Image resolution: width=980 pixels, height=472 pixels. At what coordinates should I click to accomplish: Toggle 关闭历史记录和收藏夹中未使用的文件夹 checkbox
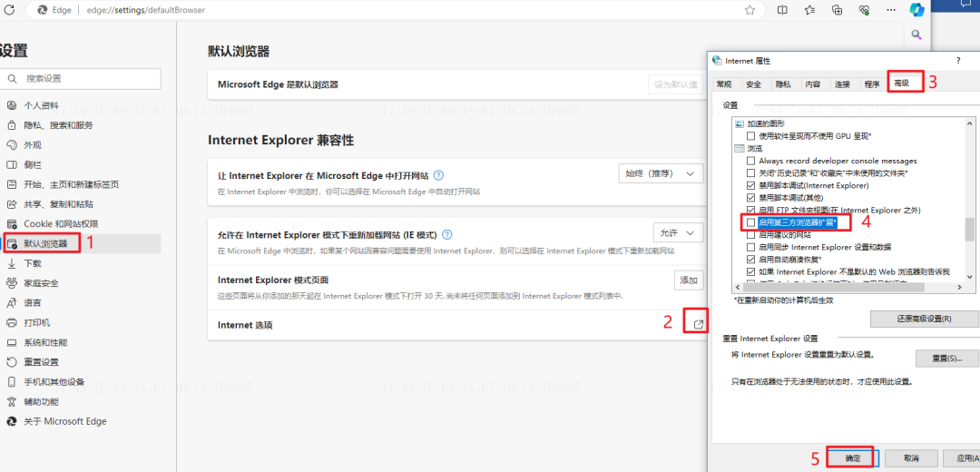751,172
